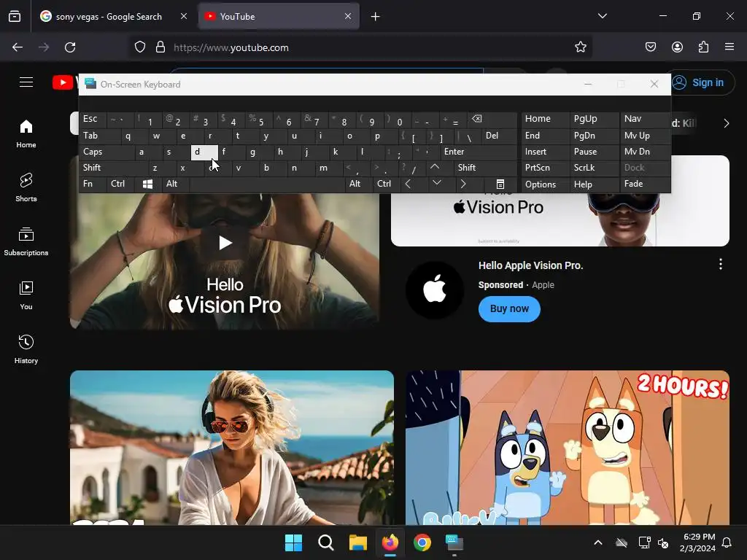Show hidden system tray icons
The image size is (747, 560).
click(598, 542)
